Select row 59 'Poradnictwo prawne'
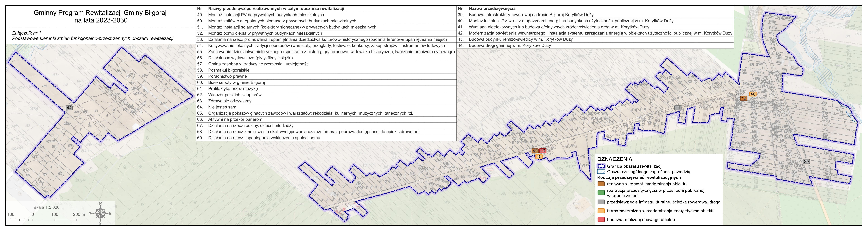Viewport: 868px width, 231px height. coord(326,76)
